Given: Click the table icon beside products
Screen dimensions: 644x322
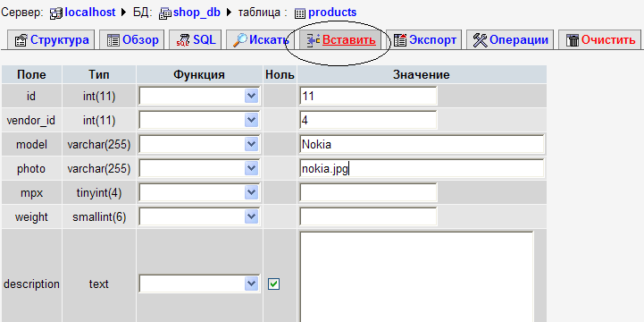Looking at the screenshot, I should tap(300, 13).
